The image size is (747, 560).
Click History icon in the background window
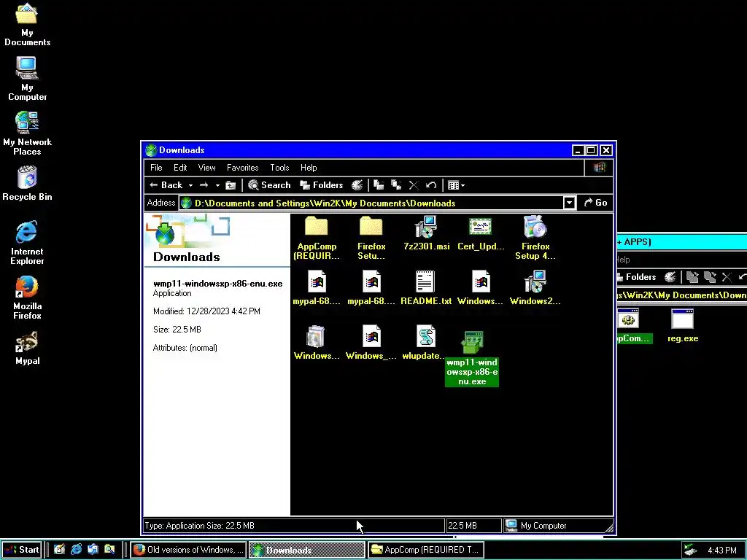670,277
